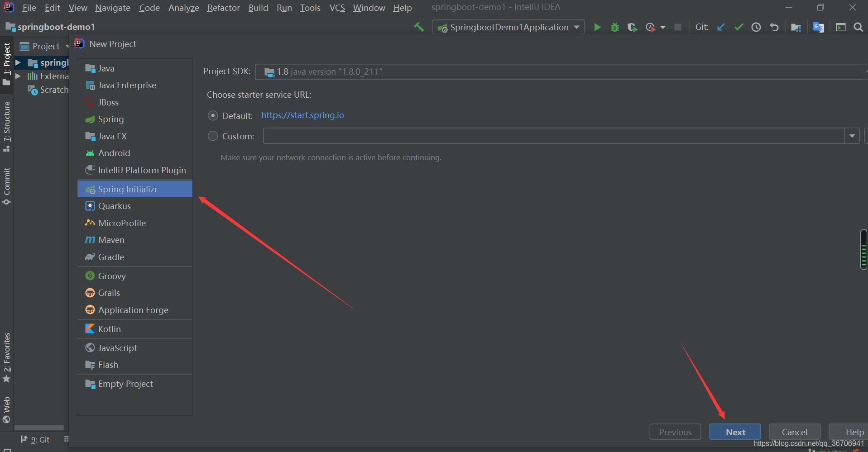
Task: Open the Web tool window tab
Action: (7, 409)
